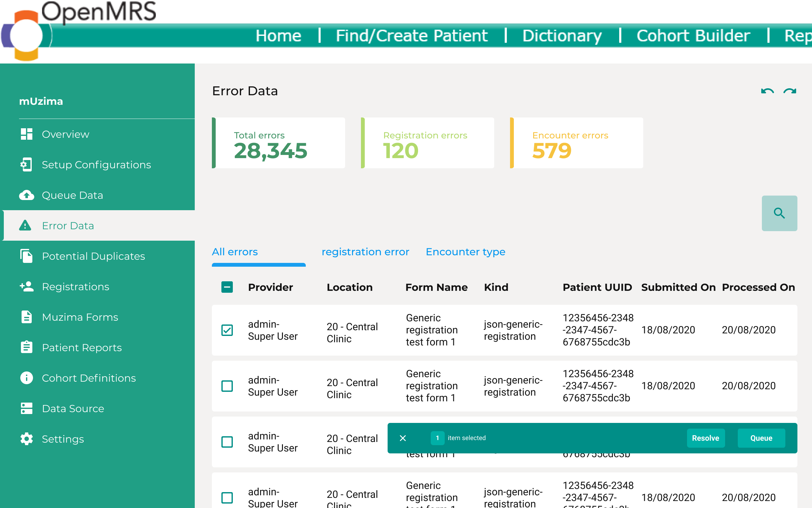Click the Overview dashboard icon

click(x=27, y=134)
